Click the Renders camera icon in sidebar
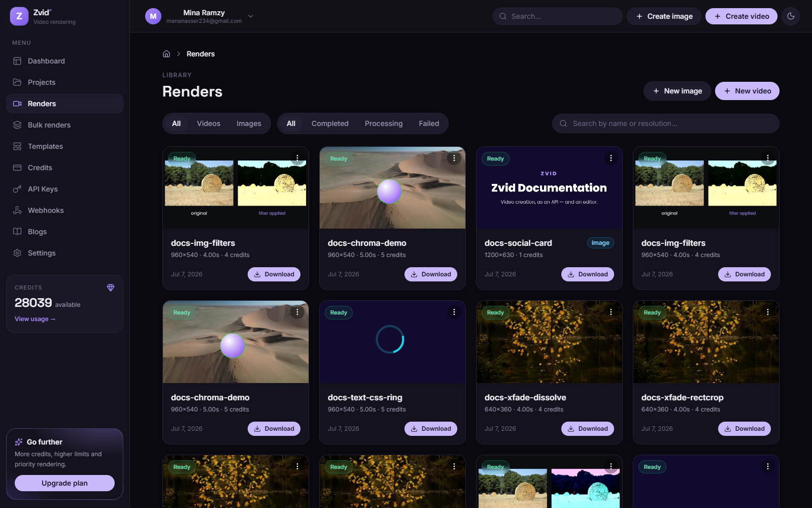 click(x=17, y=104)
